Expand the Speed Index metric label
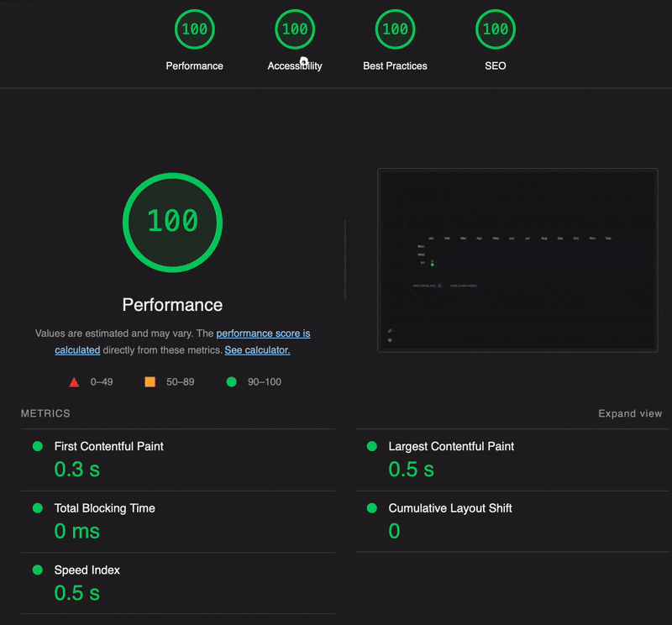Image resolution: width=672 pixels, height=625 pixels. (x=87, y=570)
